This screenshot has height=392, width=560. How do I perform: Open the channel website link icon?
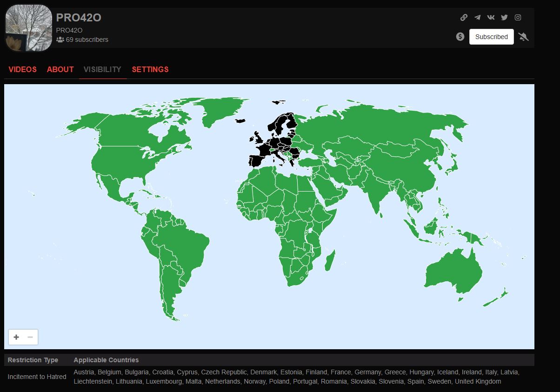tap(464, 18)
